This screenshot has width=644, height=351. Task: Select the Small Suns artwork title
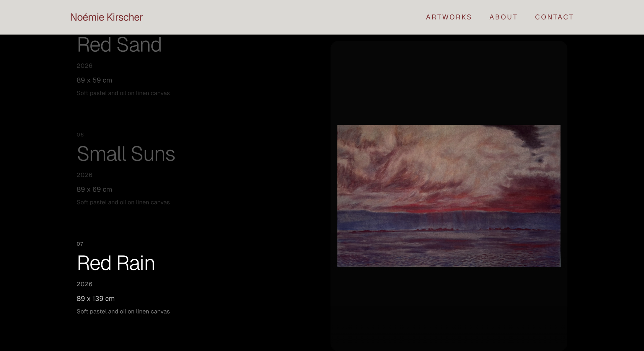click(x=126, y=154)
